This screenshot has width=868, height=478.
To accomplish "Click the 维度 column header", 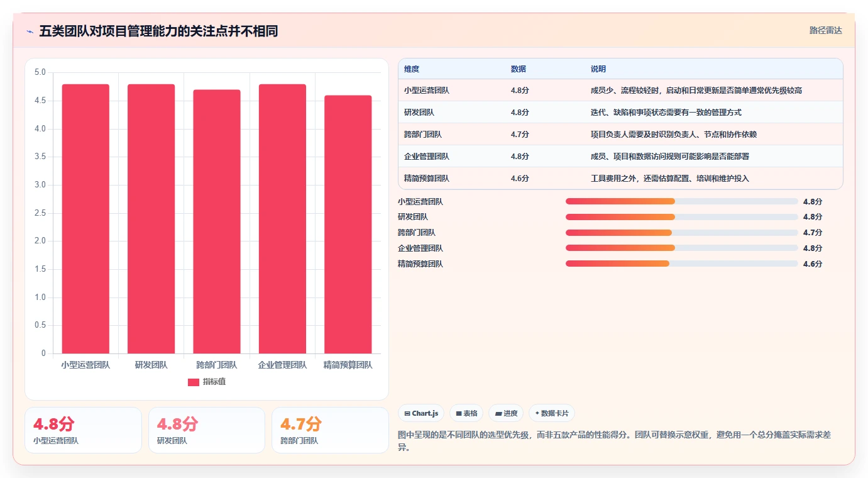I will [412, 69].
